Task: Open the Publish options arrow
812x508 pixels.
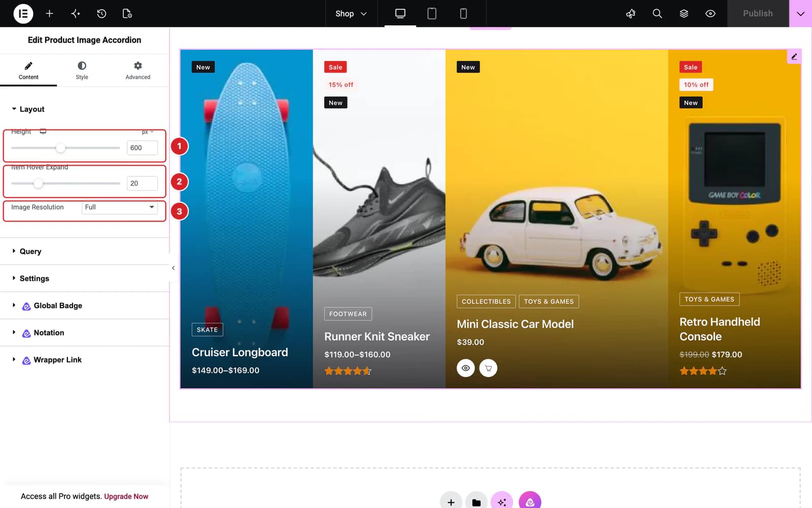Action: [801, 14]
